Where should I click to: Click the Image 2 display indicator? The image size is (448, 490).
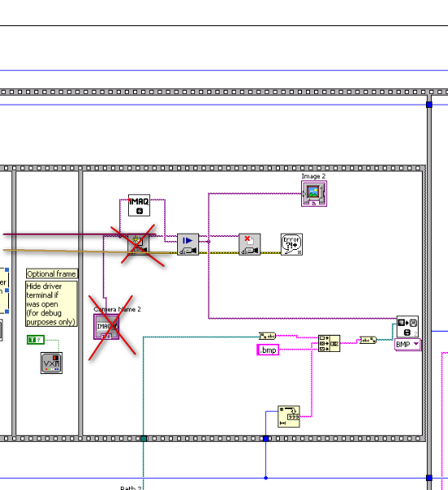pos(314,194)
